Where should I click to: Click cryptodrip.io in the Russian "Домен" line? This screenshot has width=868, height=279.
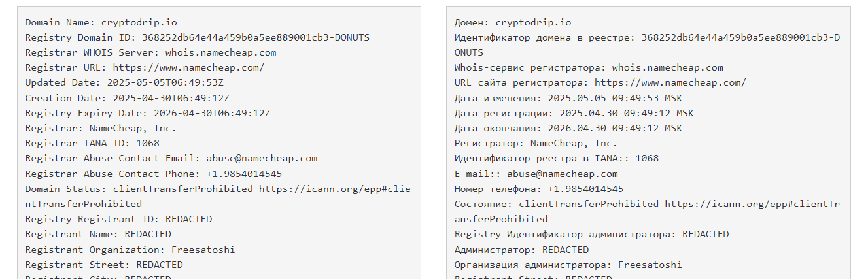pyautogui.click(x=533, y=22)
